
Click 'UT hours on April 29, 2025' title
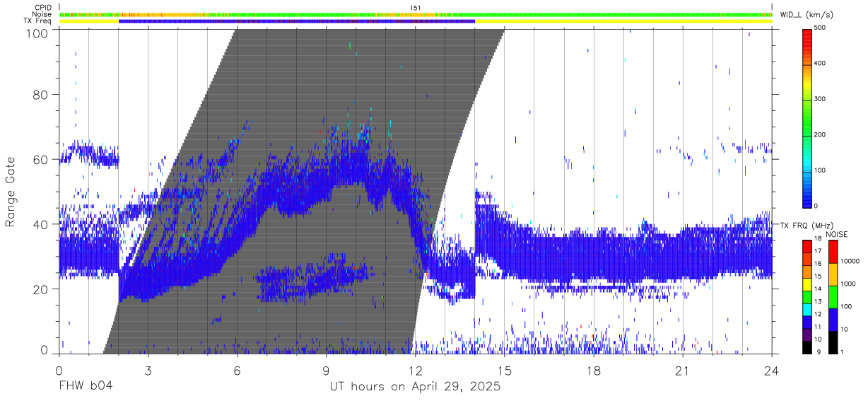[x=415, y=387]
